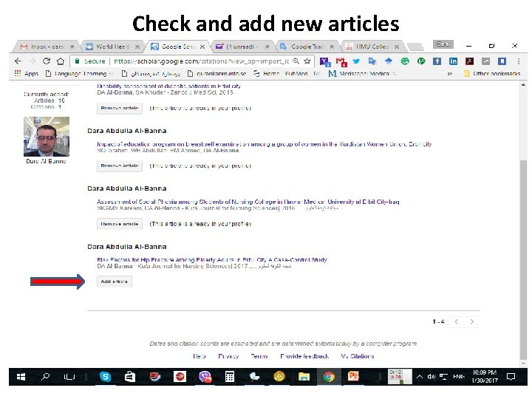The height and width of the screenshot is (399, 532).
Task: Open the Apps shortcut in bookmarks bar
Action: point(27,73)
